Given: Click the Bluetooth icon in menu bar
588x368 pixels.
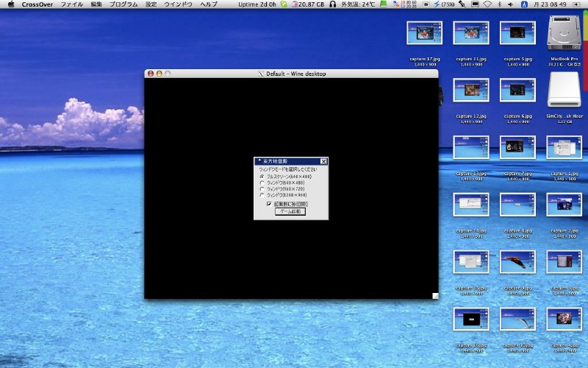Looking at the screenshot, I should coord(499,4).
